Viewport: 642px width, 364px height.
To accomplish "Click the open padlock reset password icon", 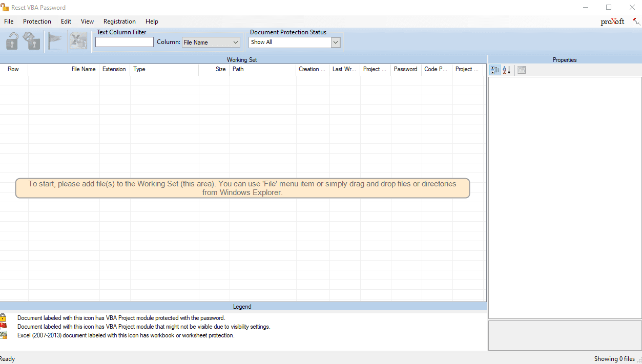I will coord(12,41).
